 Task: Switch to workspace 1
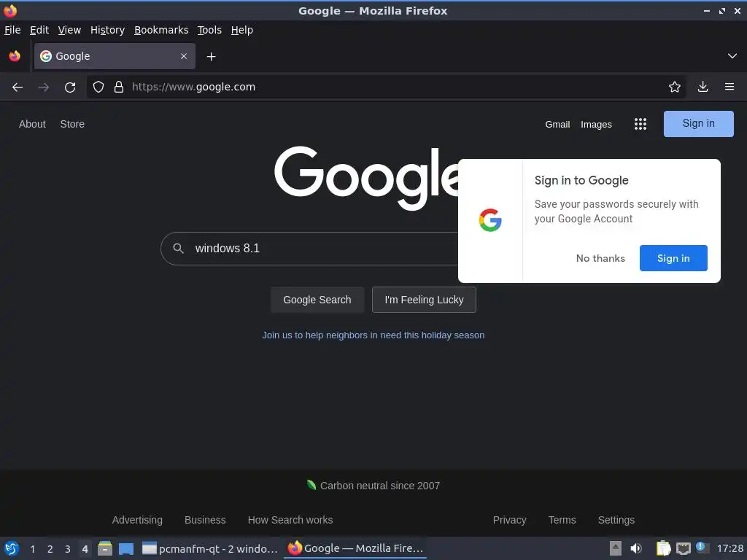(32, 549)
